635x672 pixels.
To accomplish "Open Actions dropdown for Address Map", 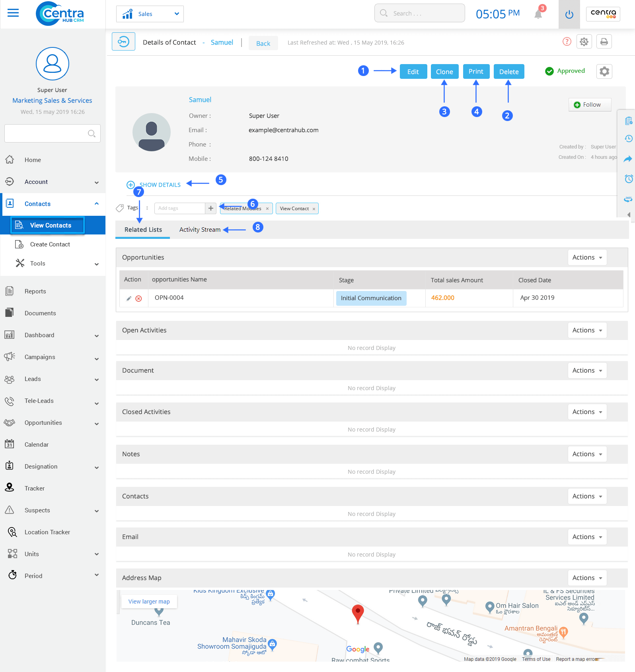I will 587,578.
